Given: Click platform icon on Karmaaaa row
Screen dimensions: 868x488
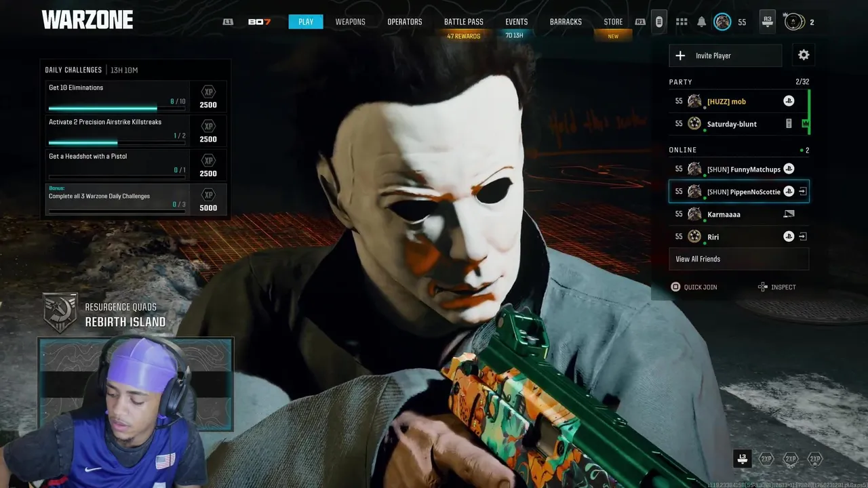Looking at the screenshot, I should pos(789,214).
